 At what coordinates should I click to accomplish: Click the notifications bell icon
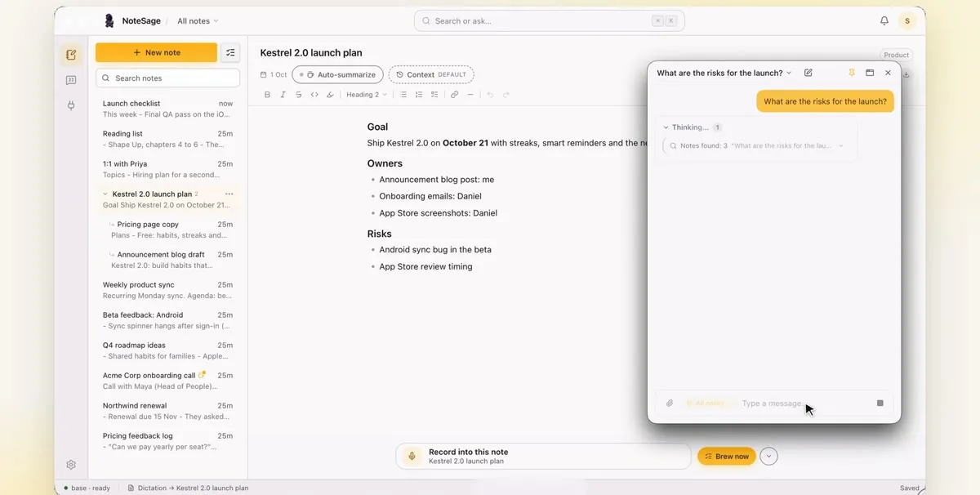(x=884, y=20)
